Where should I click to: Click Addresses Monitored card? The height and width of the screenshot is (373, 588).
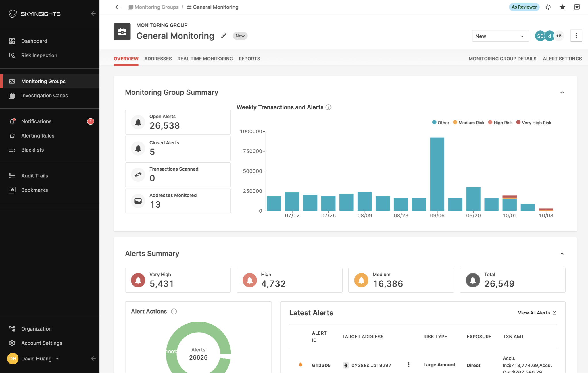(x=178, y=201)
